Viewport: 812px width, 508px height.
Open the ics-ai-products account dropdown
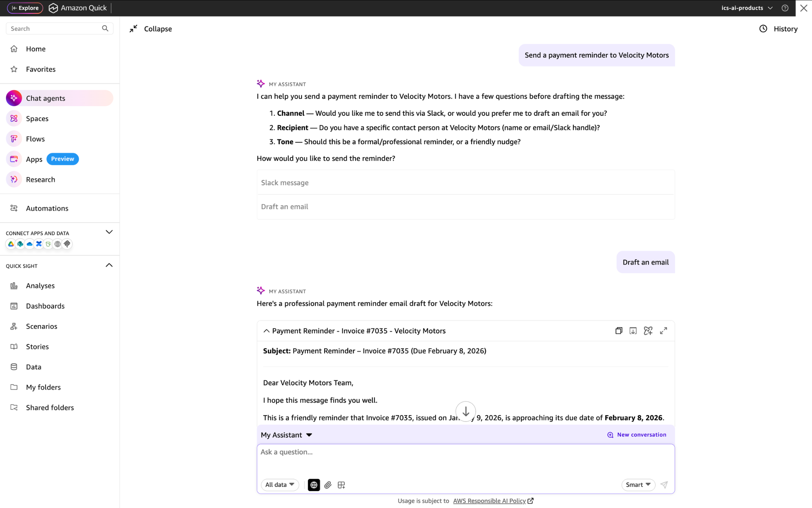point(747,8)
